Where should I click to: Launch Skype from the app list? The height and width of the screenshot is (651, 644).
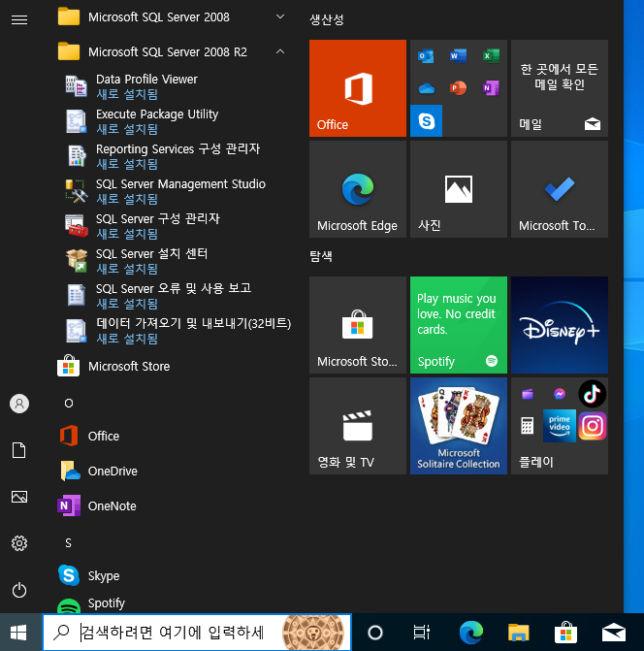(x=172, y=575)
